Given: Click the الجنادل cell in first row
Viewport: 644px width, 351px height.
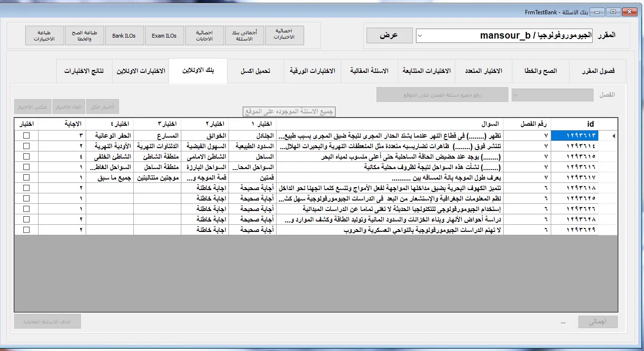Looking at the screenshot, I should [253, 136].
